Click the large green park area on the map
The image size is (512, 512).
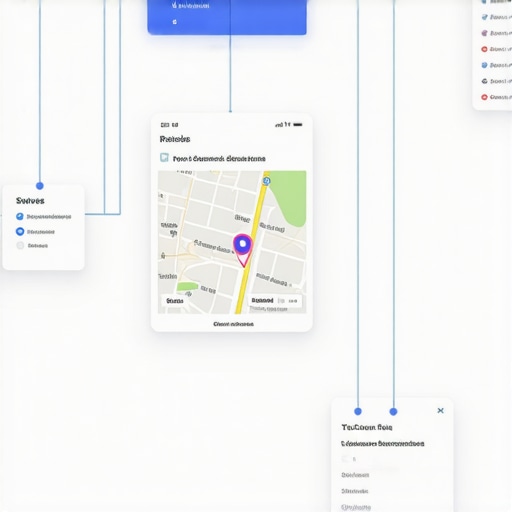[289, 197]
